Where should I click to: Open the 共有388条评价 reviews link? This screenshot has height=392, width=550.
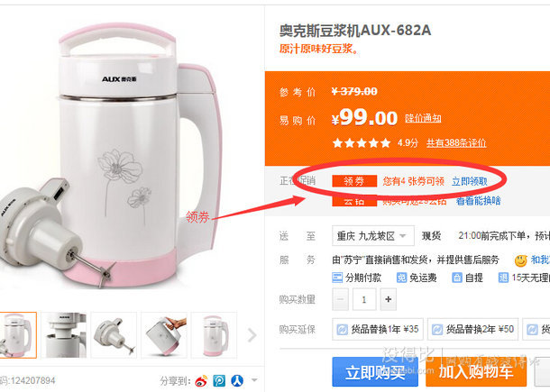click(x=456, y=142)
